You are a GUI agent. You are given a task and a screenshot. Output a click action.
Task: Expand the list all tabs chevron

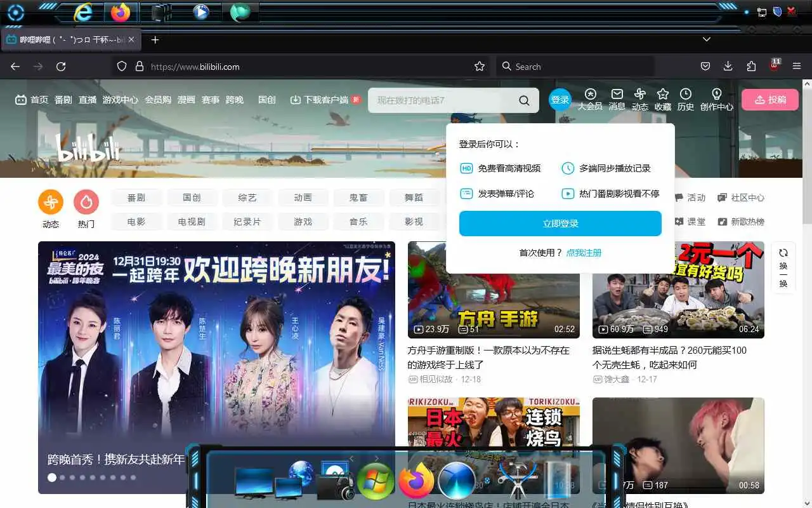click(x=706, y=39)
